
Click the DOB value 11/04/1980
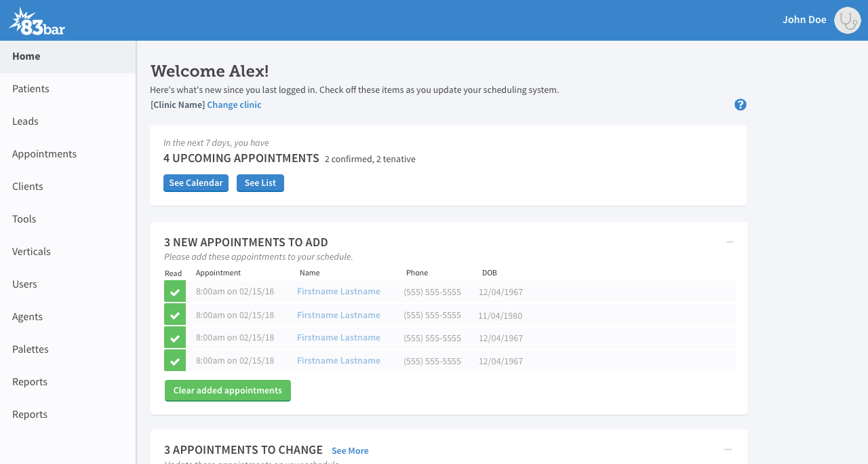pyautogui.click(x=500, y=315)
